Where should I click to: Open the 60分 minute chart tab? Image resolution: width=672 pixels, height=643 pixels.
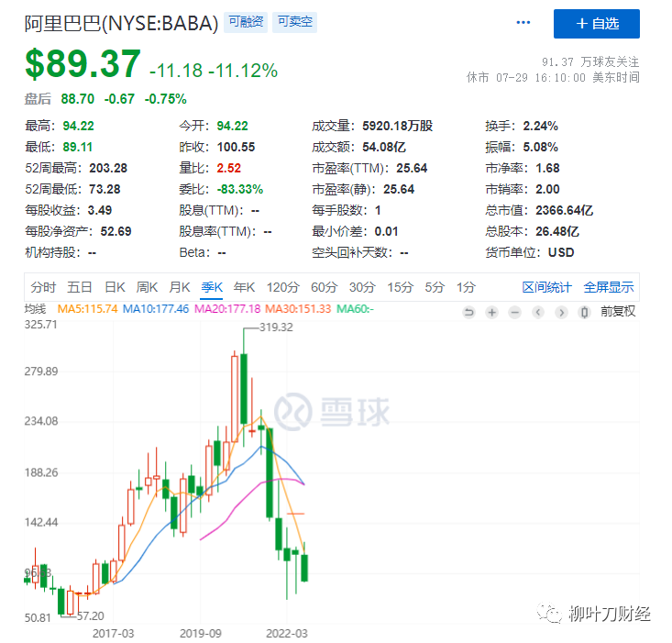pos(325,287)
